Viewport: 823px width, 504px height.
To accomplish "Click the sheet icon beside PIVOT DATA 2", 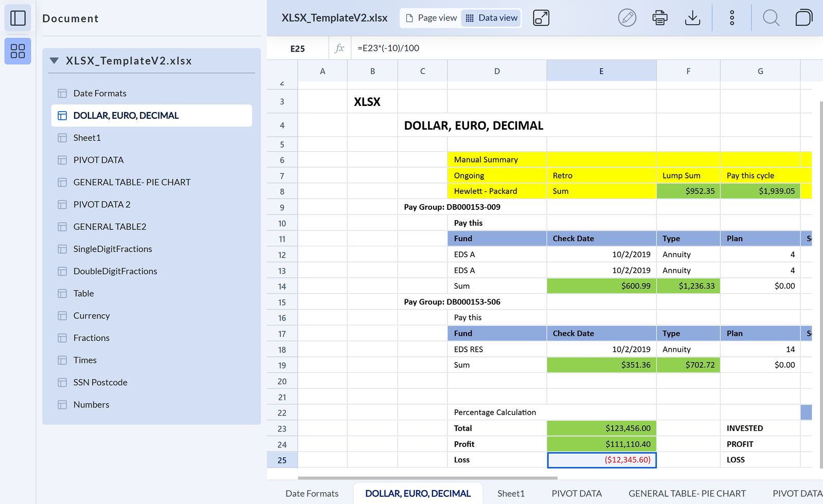I will point(62,205).
